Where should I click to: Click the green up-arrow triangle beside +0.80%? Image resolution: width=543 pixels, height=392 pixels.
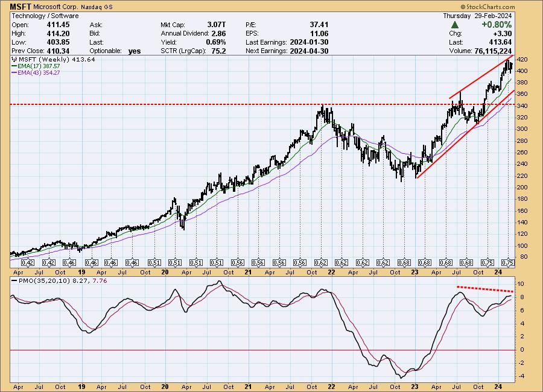[454, 25]
